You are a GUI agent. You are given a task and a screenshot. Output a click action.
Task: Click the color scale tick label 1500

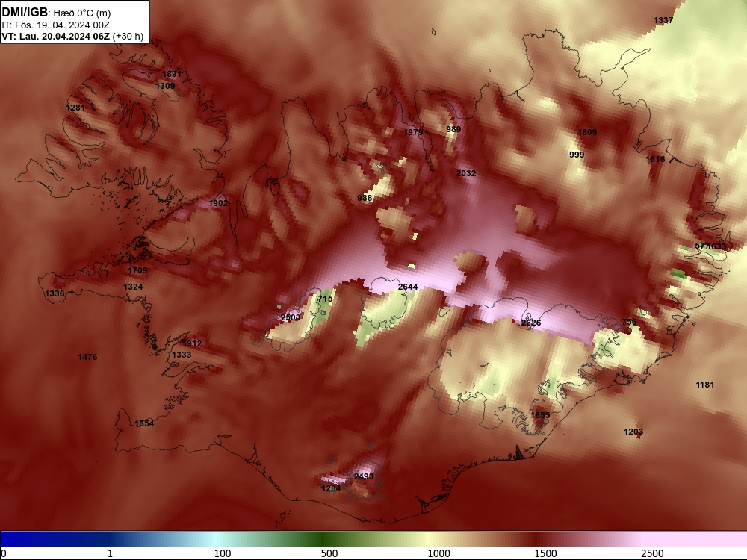pos(545,553)
